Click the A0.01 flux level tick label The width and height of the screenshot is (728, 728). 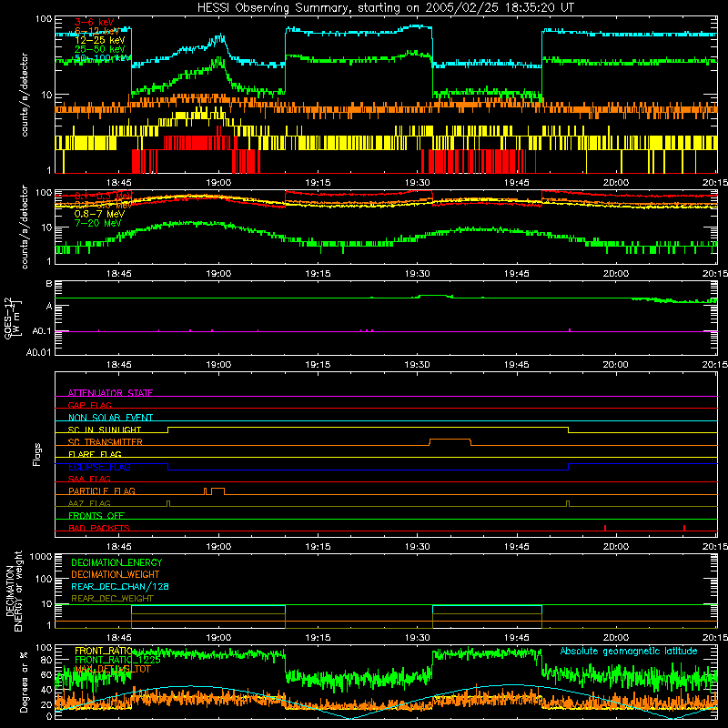coord(39,352)
